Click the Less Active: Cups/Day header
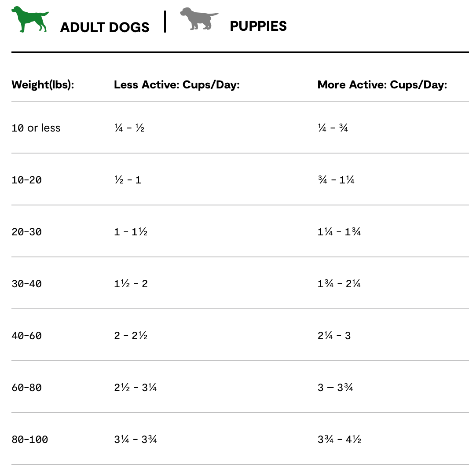 tap(176, 84)
